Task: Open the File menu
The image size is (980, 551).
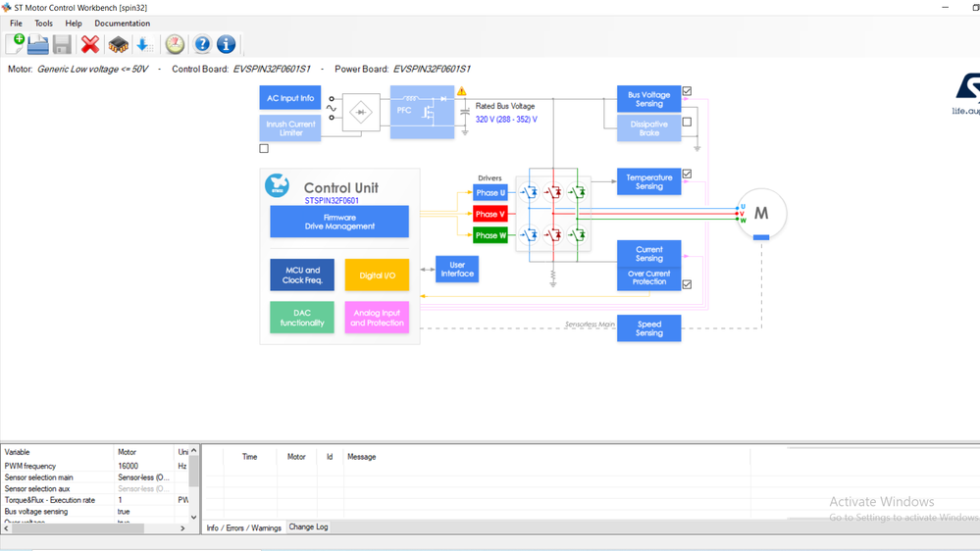Action: click(x=17, y=24)
